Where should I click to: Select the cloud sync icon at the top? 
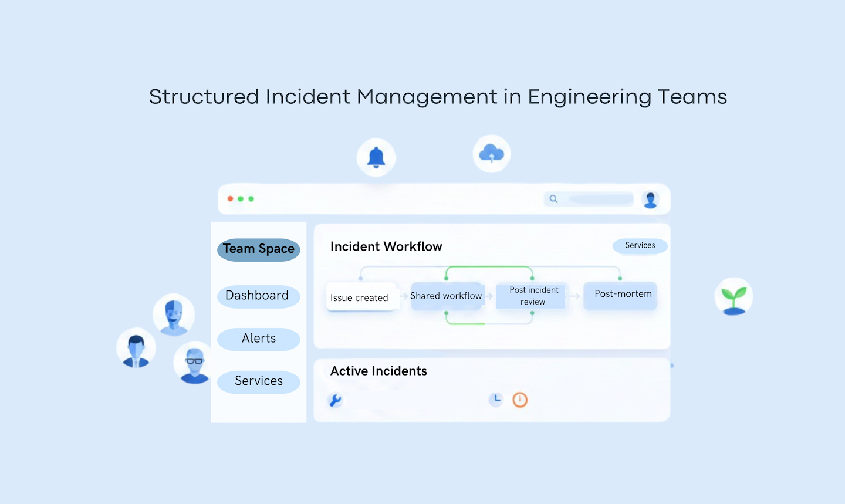pyautogui.click(x=492, y=152)
